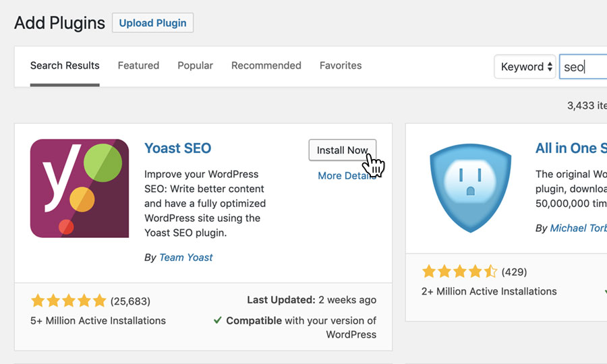Screen dimensions: 607x364
Task: Click the rating count (429)
Action: tap(514, 272)
